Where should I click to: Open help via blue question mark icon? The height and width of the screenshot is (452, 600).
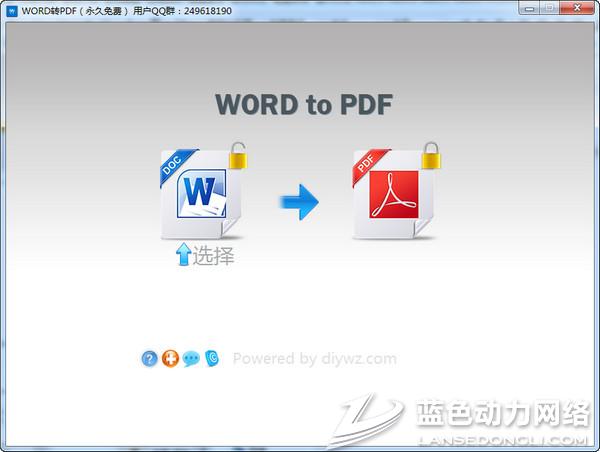(x=150, y=358)
